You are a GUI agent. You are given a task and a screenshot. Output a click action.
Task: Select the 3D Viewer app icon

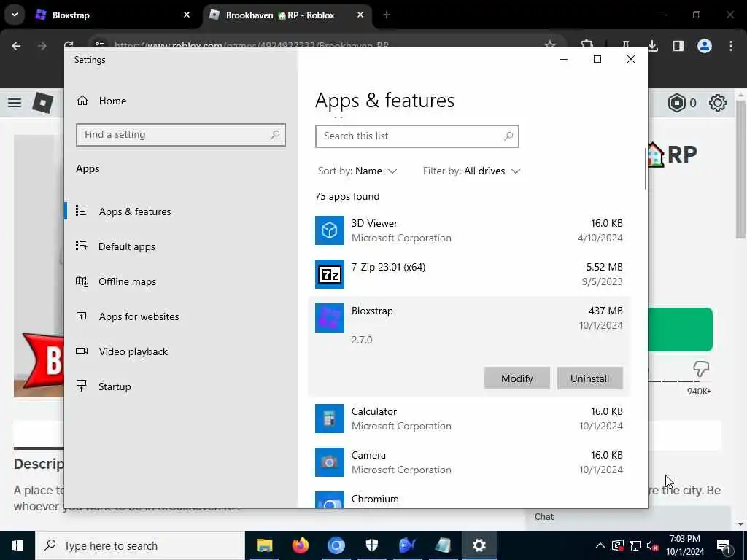(x=330, y=230)
